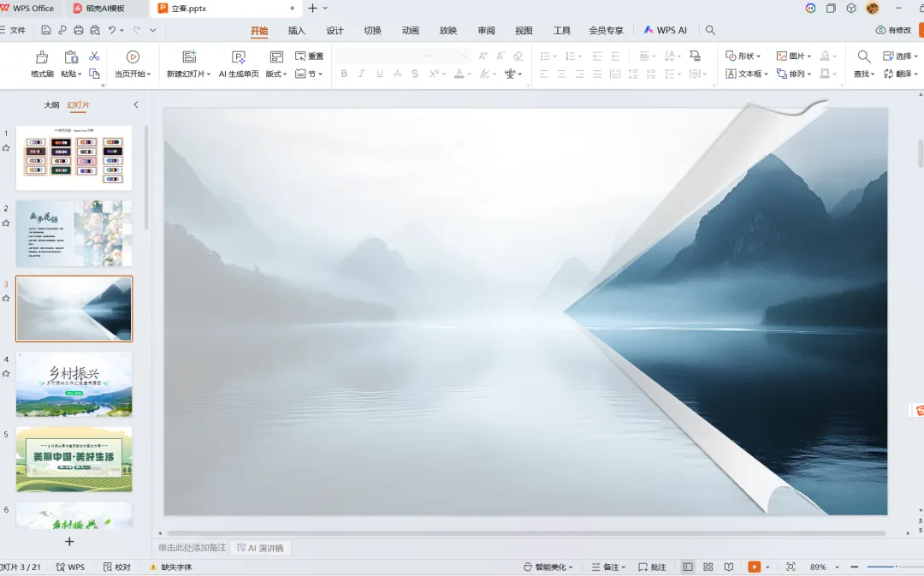Open the Arrange (排列) dropdown
924x576 pixels.
(794, 74)
